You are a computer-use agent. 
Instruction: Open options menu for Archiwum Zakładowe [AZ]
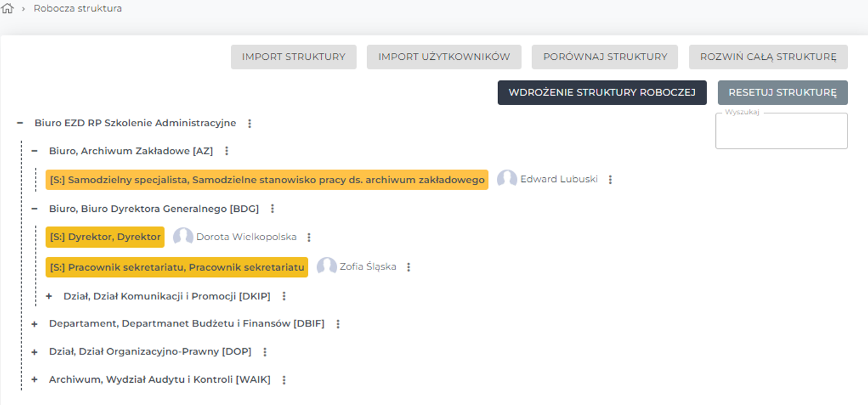[227, 151]
